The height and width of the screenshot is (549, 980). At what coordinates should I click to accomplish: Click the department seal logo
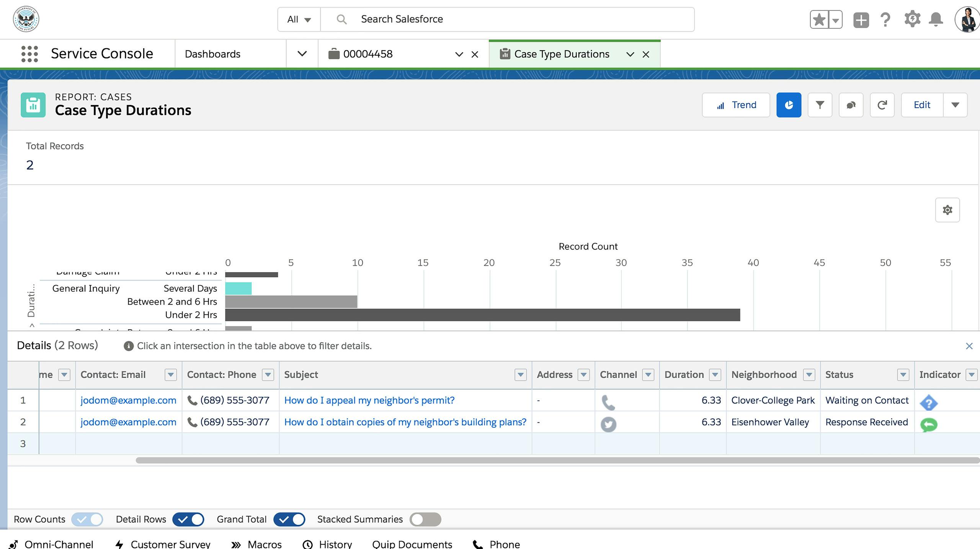(26, 19)
